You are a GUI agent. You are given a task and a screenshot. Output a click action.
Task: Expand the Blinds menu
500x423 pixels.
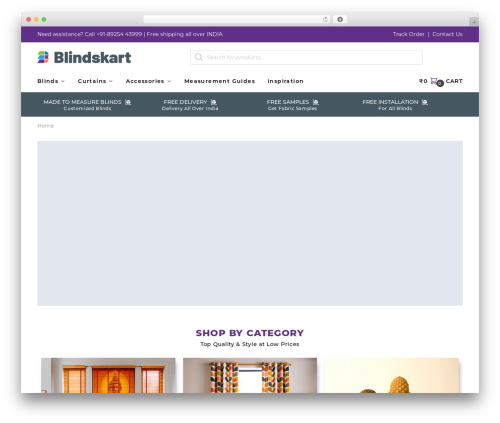[51, 81]
